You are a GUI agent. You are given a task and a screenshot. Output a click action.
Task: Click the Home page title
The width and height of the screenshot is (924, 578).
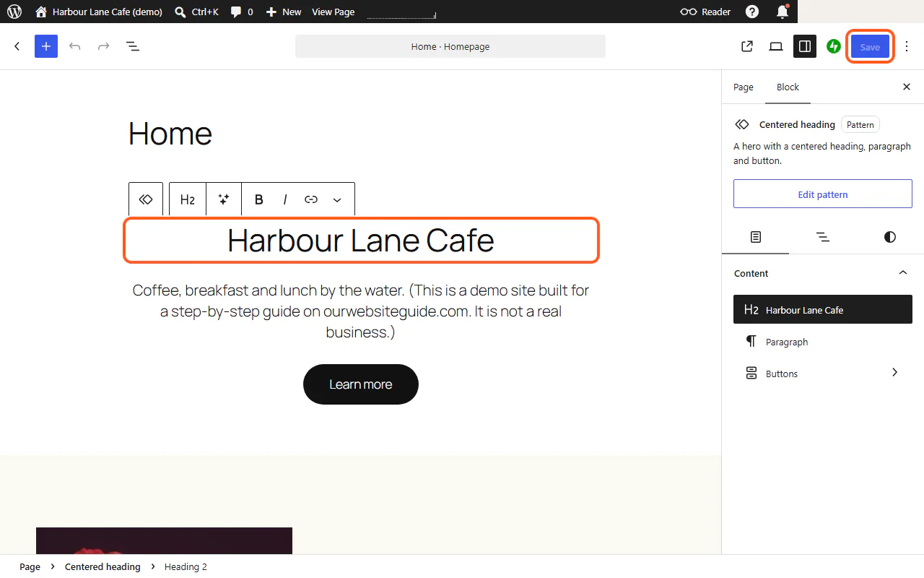click(x=170, y=134)
